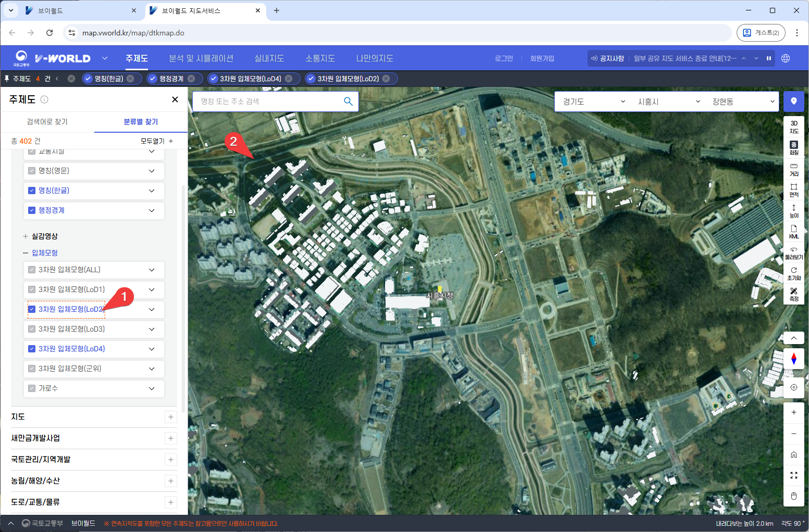Click the 둘러보기 look-around tool
Image resolution: width=809 pixels, height=532 pixels.
[x=793, y=253]
